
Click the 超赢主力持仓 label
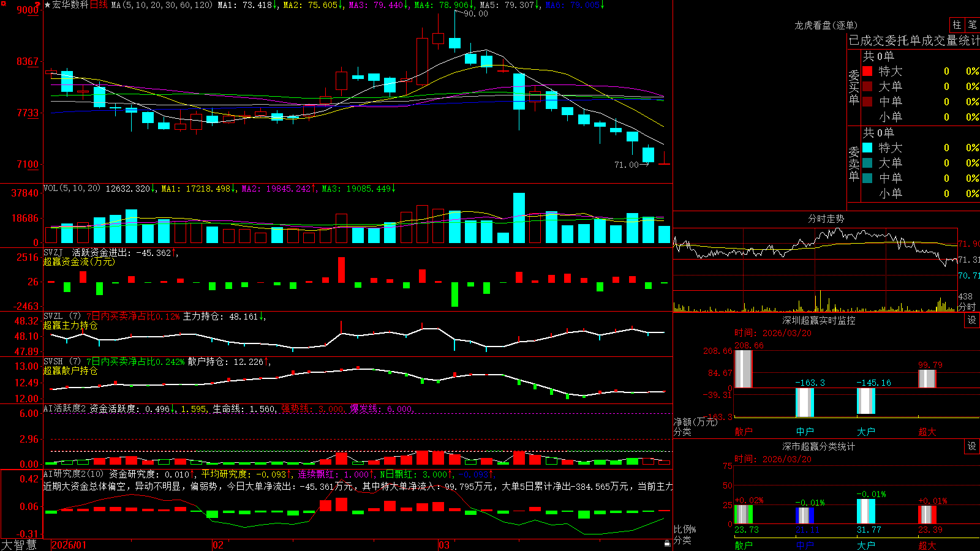70,325
